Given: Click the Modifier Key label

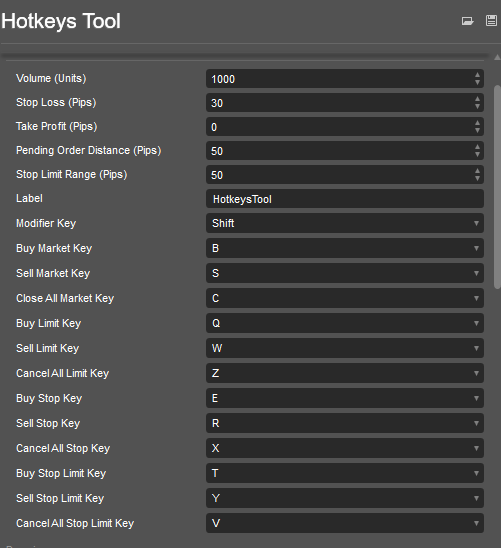Looking at the screenshot, I should (x=46, y=223).
